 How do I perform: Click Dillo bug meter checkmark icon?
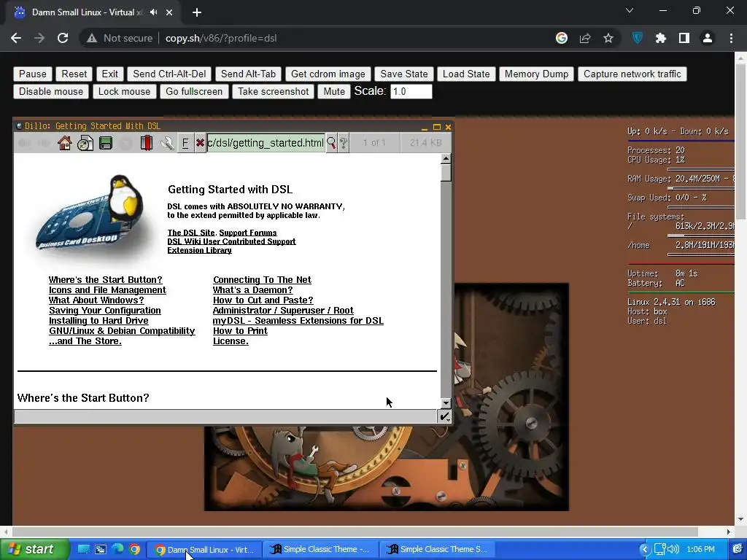tap(444, 416)
